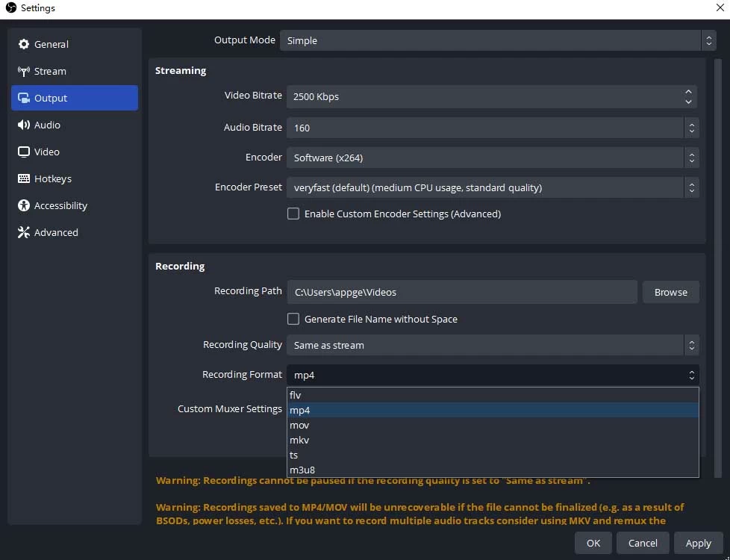Browse for a recording path
The height and width of the screenshot is (560, 730).
pyautogui.click(x=670, y=292)
